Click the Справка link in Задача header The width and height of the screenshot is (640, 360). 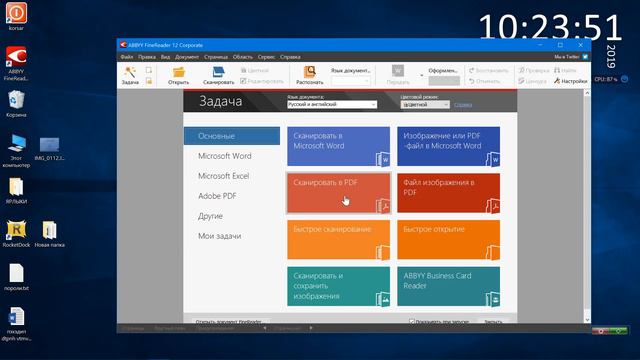(x=463, y=105)
